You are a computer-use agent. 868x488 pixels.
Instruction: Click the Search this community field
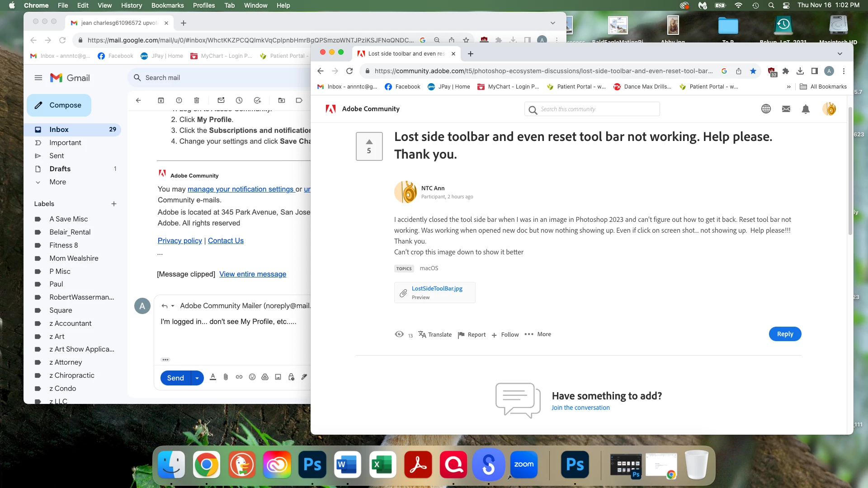pyautogui.click(x=597, y=109)
